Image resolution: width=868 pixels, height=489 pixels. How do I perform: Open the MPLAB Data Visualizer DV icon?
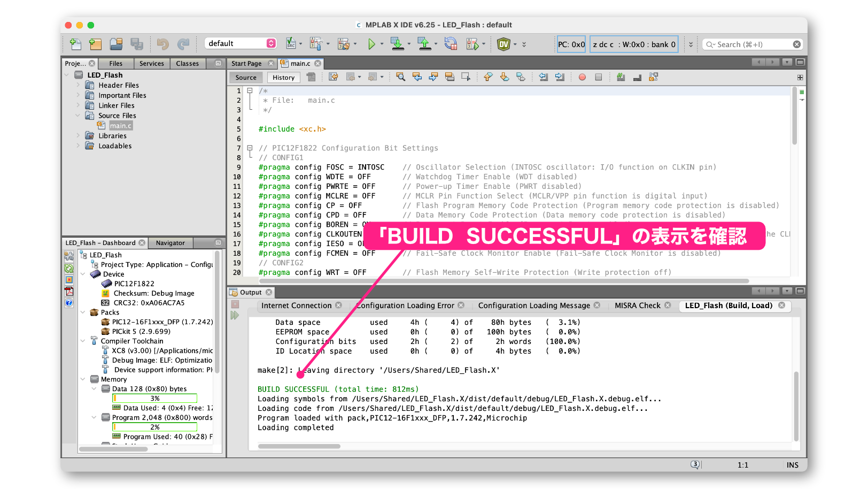click(x=503, y=44)
